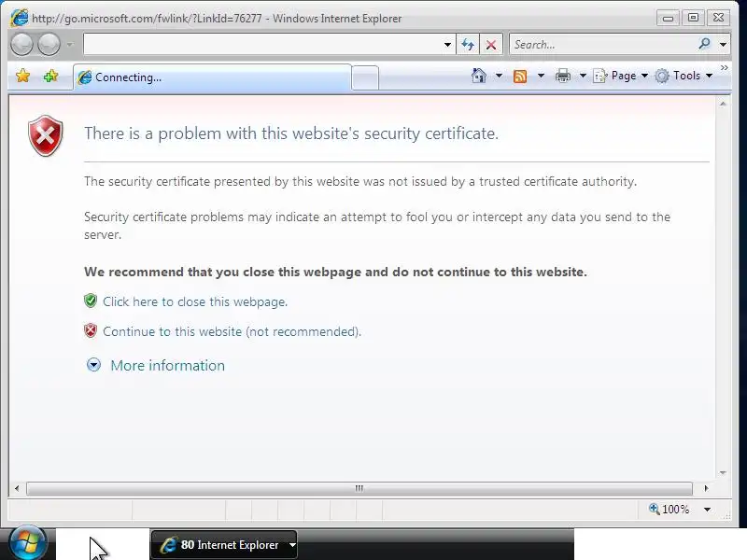Maximize the Internet Explorer window
This screenshot has width=747, height=560.
(693, 18)
